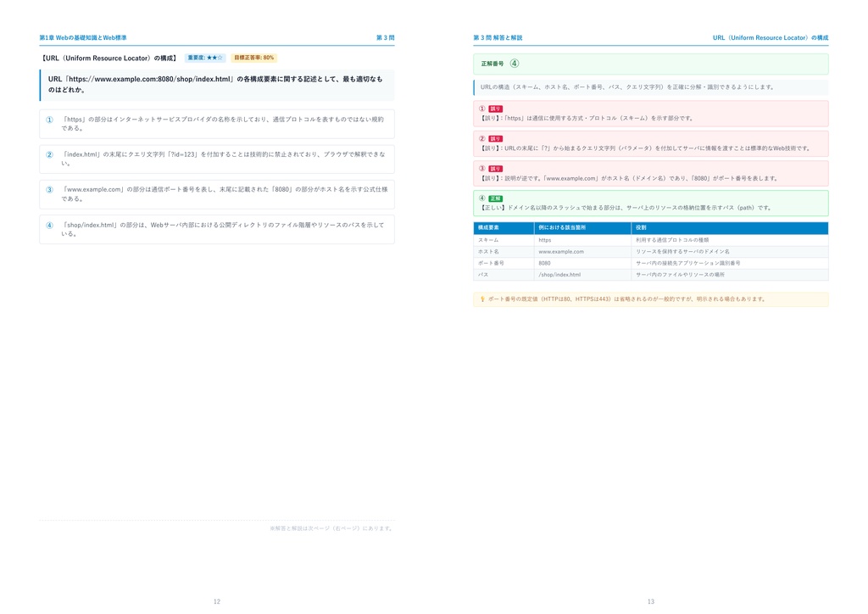The height and width of the screenshot is (614, 868).
Task: Click the 8080 cell in the table
Action: 582,263
